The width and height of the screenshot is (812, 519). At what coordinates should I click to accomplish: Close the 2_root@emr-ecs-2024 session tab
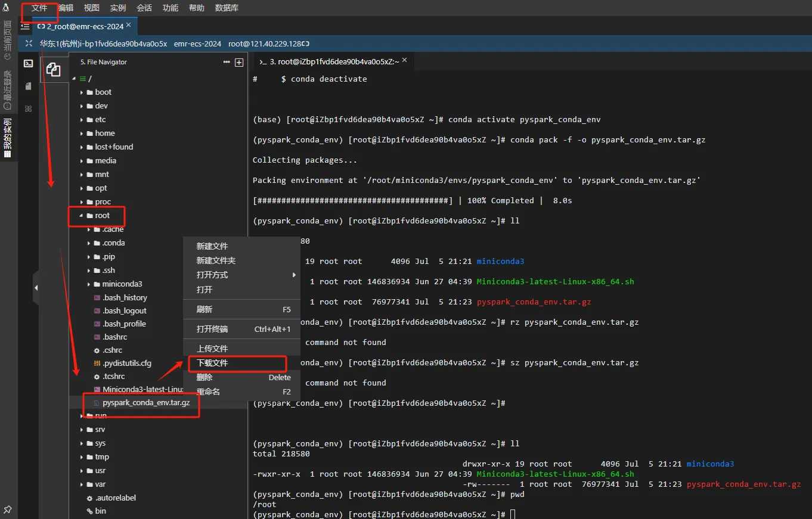click(x=128, y=25)
